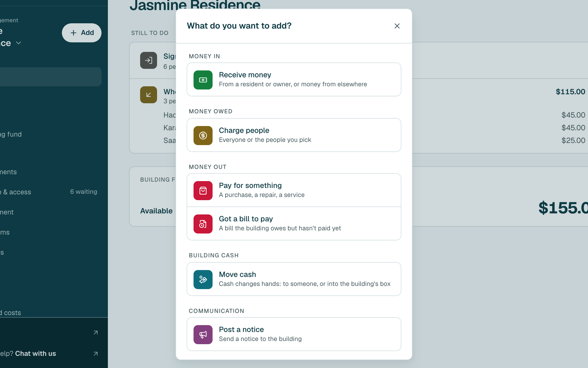The image size is (588, 368).
Task: Click the Add button in the sidebar
Action: pos(82,33)
